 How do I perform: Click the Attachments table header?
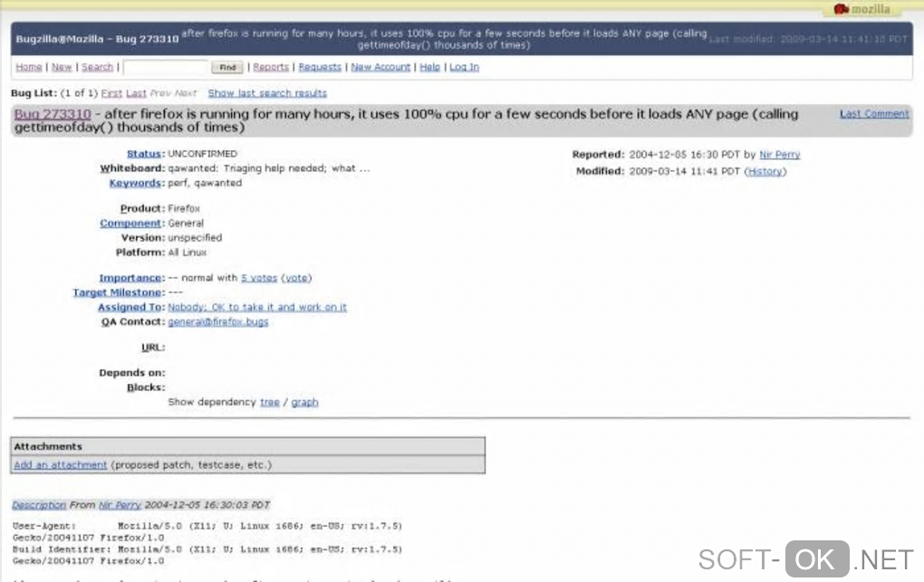tap(247, 446)
